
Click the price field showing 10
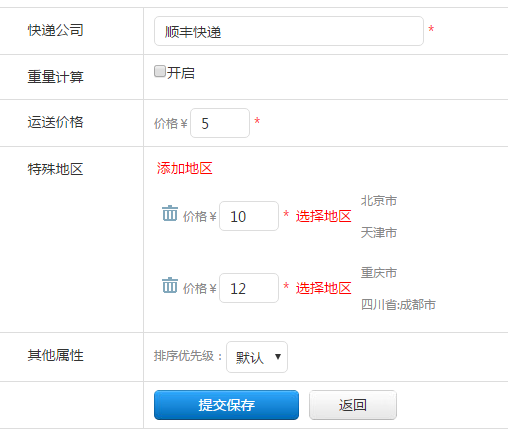pyautogui.click(x=249, y=216)
